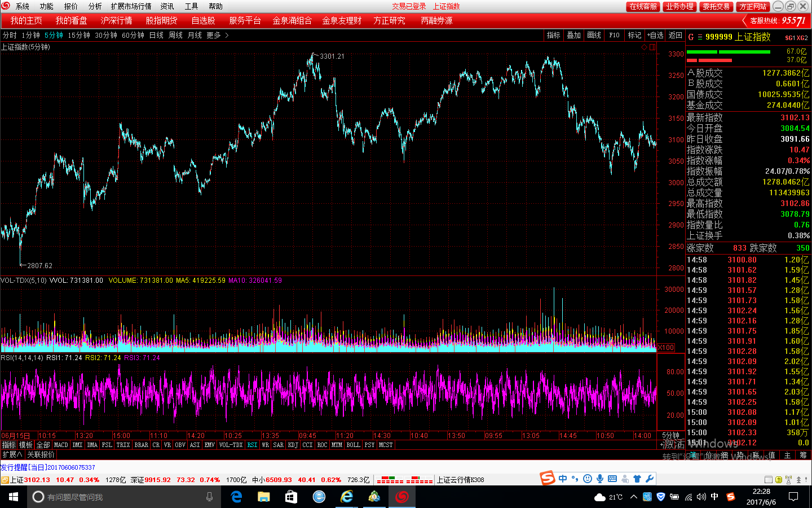
Task: Click the Sogou input method logo
Action: tap(548, 478)
